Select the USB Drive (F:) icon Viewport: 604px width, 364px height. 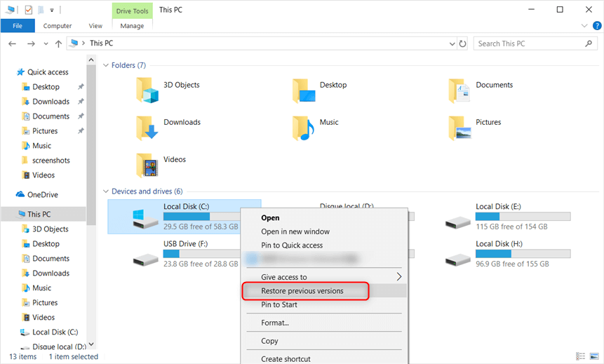(x=146, y=256)
